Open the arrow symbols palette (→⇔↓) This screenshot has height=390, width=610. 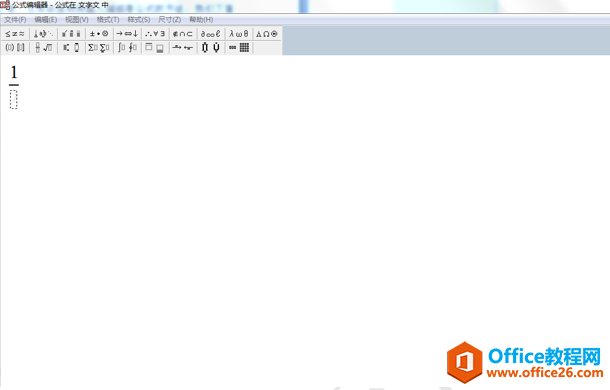coord(127,34)
